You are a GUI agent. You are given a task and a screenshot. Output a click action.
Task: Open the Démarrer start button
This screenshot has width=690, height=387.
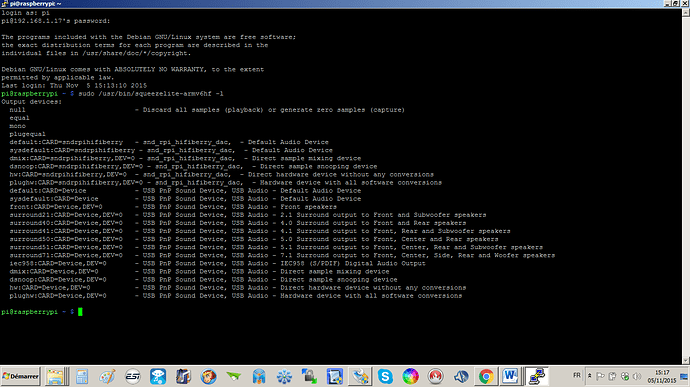click(20, 376)
